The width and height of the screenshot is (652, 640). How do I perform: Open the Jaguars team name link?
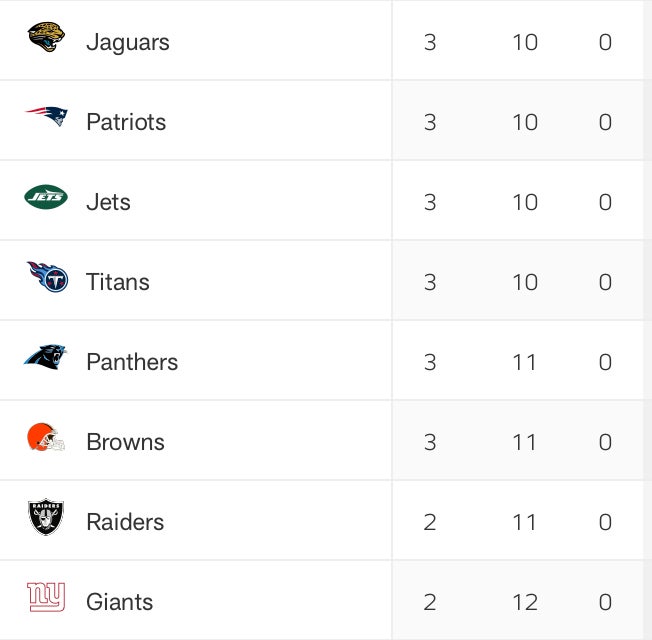pos(128,42)
